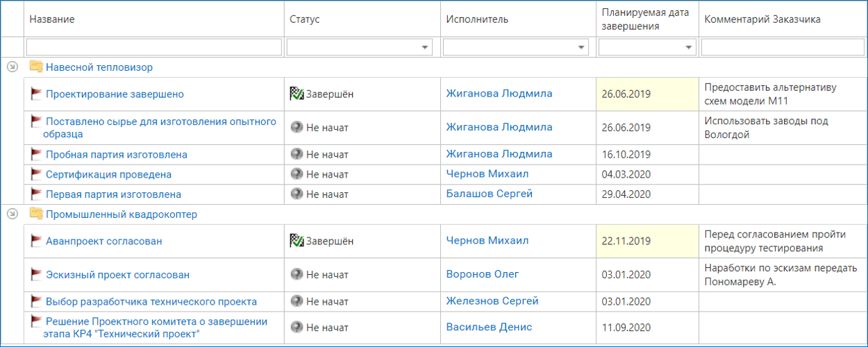Click the folder icon of Навесной тепловизор
The image size is (868, 347).
point(36,67)
